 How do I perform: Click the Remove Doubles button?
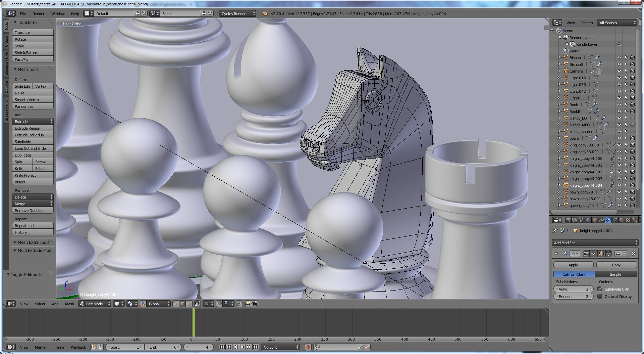tap(33, 210)
